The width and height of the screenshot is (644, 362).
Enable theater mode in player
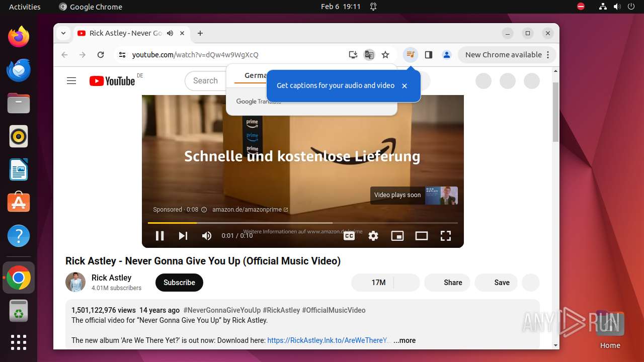click(422, 236)
